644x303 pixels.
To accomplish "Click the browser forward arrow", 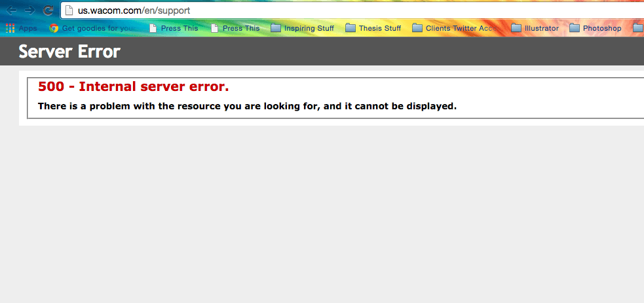I will click(x=29, y=10).
